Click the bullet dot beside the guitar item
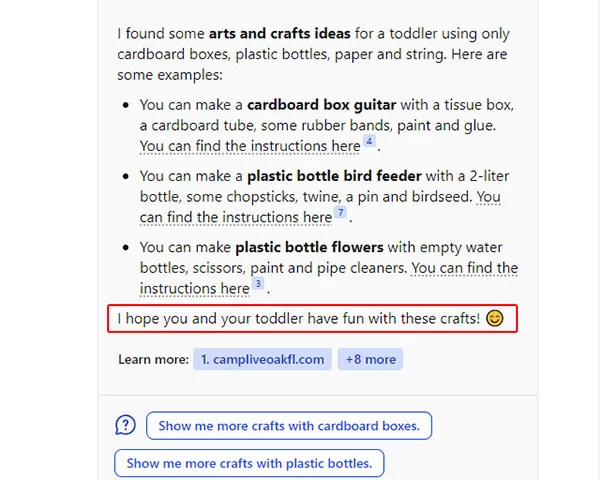The width and height of the screenshot is (600, 480). (126, 105)
